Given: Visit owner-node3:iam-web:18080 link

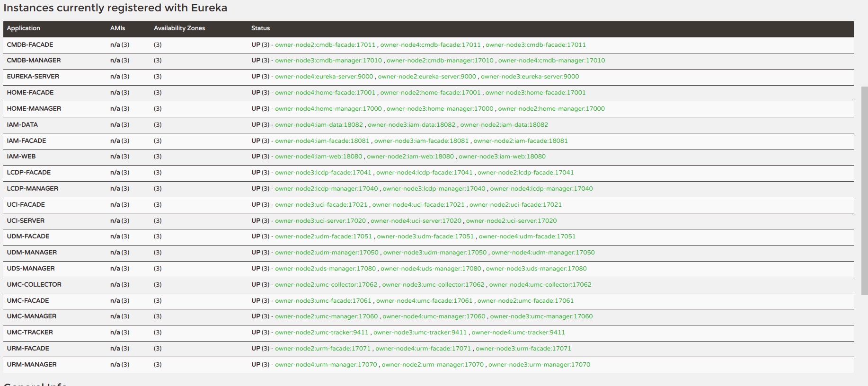Looking at the screenshot, I should [502, 157].
